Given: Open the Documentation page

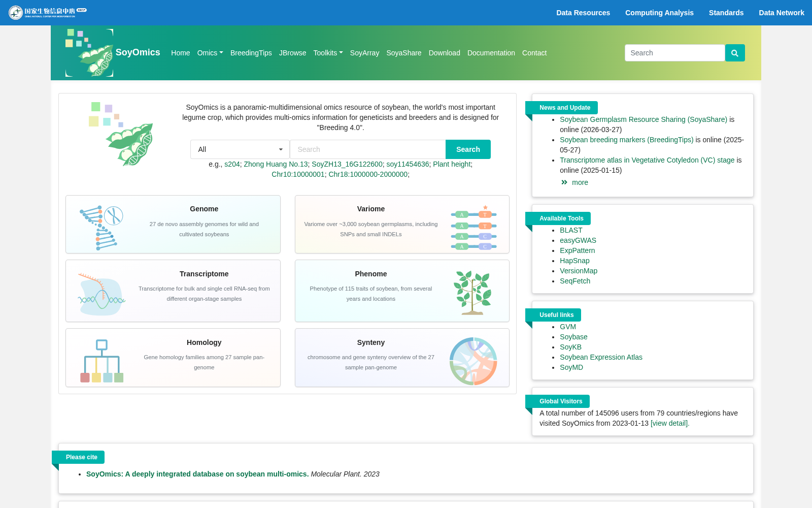Looking at the screenshot, I should [491, 53].
